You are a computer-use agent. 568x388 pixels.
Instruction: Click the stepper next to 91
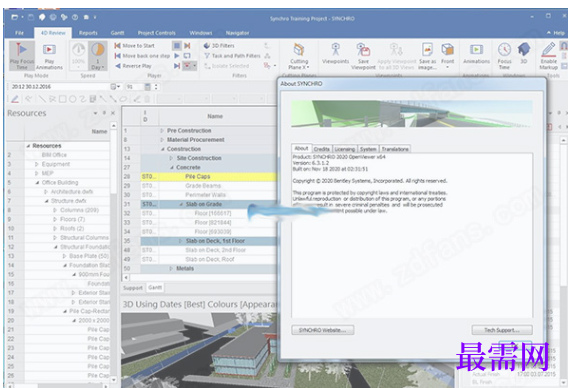pyautogui.click(x=156, y=87)
